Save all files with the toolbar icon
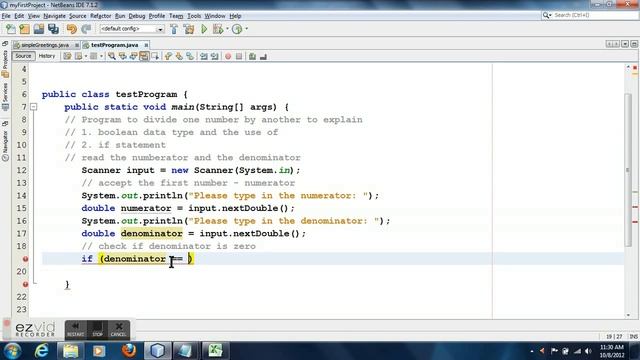Image resolution: width=640 pixels, height=360 pixels. point(53,29)
